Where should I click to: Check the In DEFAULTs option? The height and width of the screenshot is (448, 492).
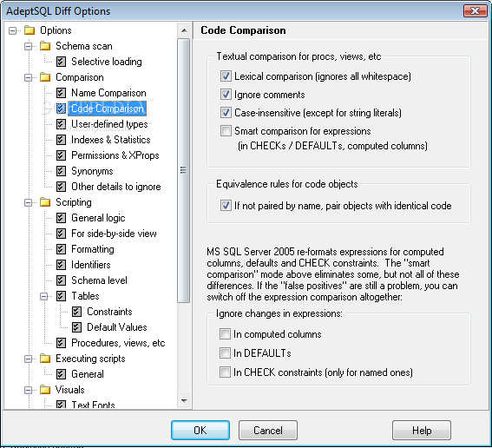pos(225,353)
